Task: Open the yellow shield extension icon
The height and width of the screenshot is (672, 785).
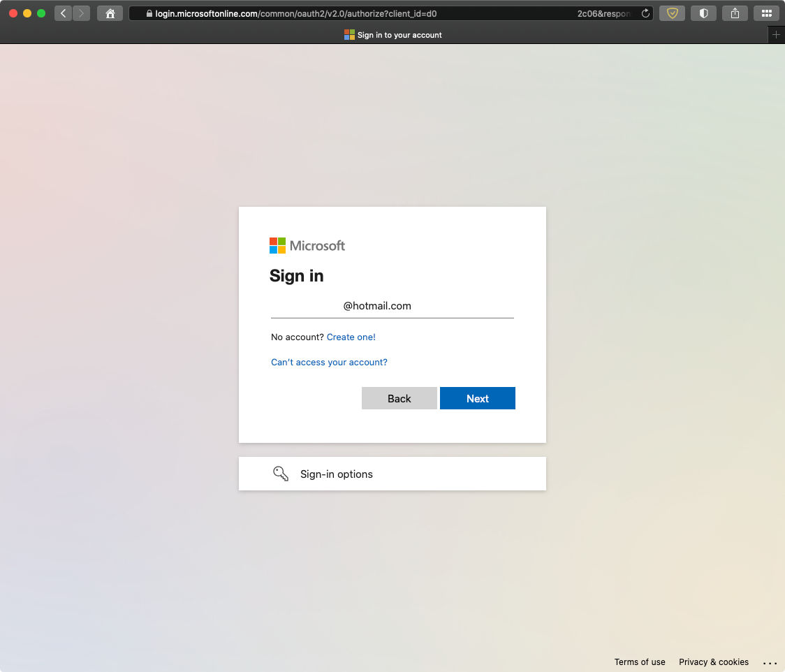Action: (x=672, y=13)
